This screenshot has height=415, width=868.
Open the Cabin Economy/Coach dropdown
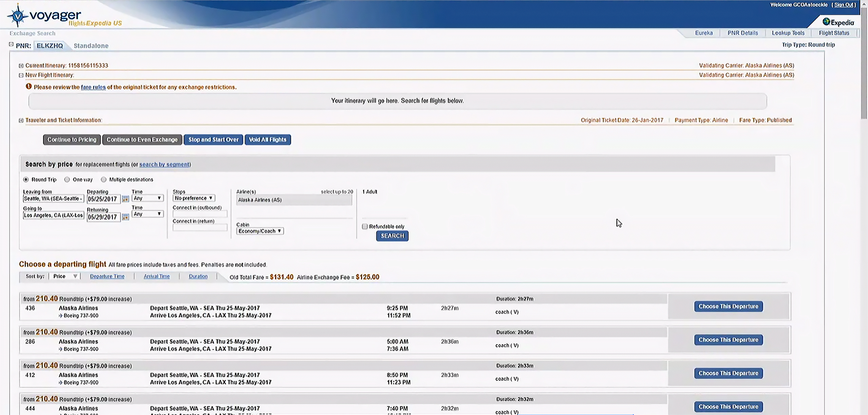coord(260,231)
